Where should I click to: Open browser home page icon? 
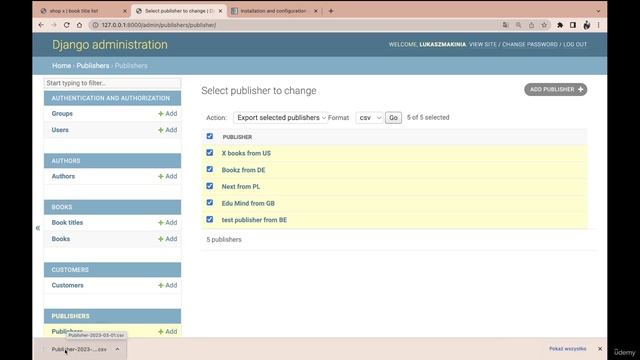(79, 25)
